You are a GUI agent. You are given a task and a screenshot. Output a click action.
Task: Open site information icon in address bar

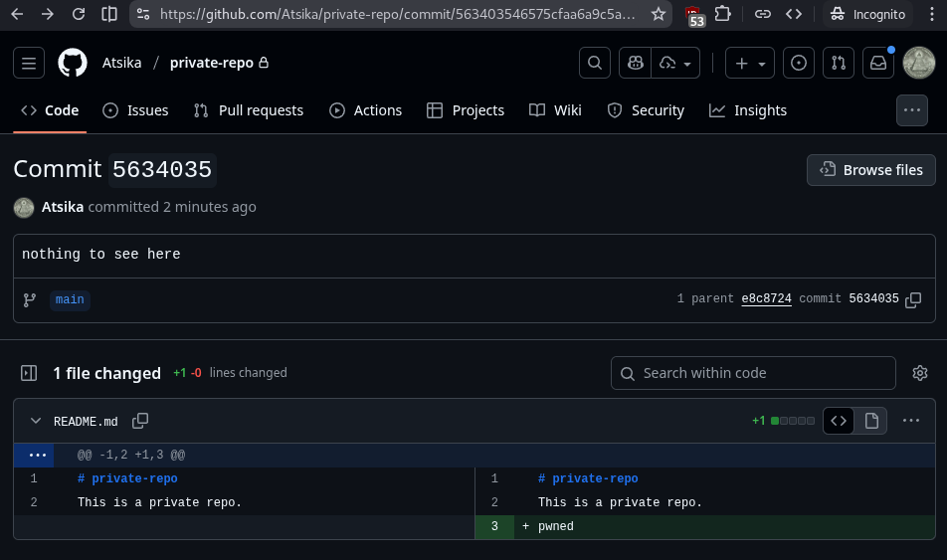pyautogui.click(x=143, y=14)
